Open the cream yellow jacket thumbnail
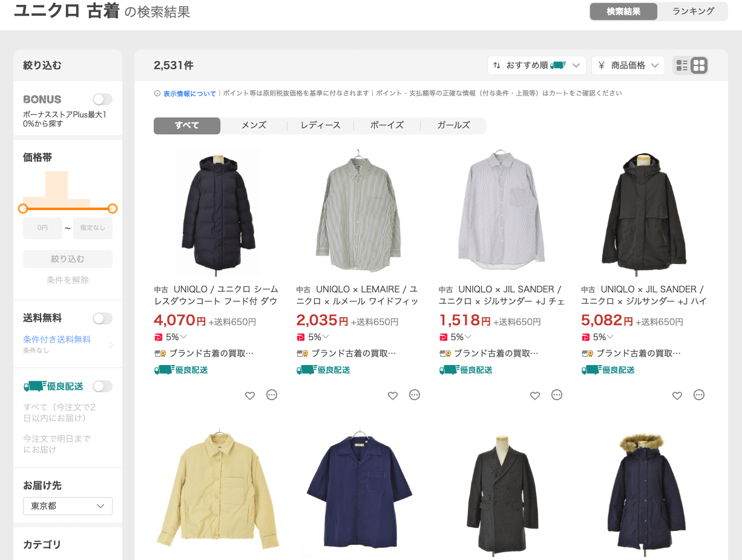Viewport: 742px width, 560px height. click(x=217, y=489)
